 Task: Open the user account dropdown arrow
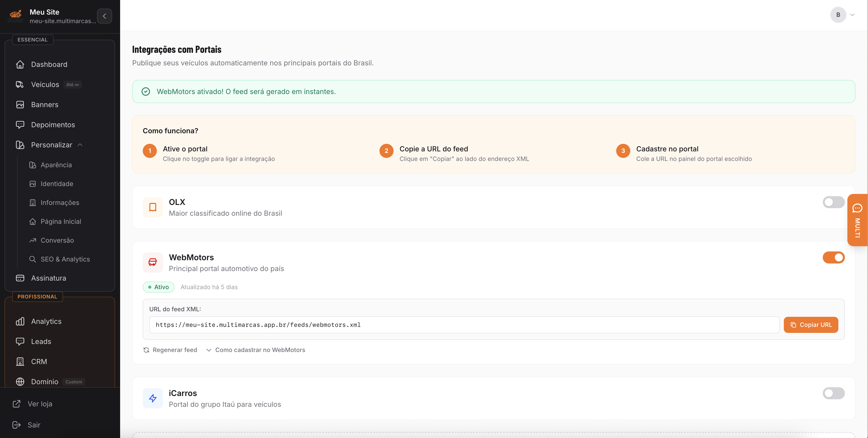[852, 15]
